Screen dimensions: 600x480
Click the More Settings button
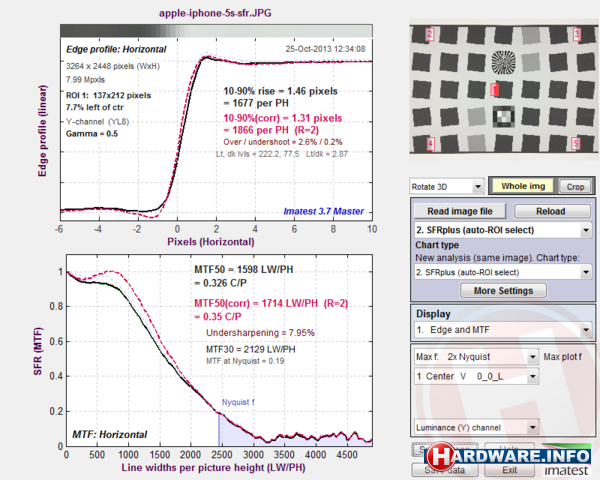[x=503, y=291]
